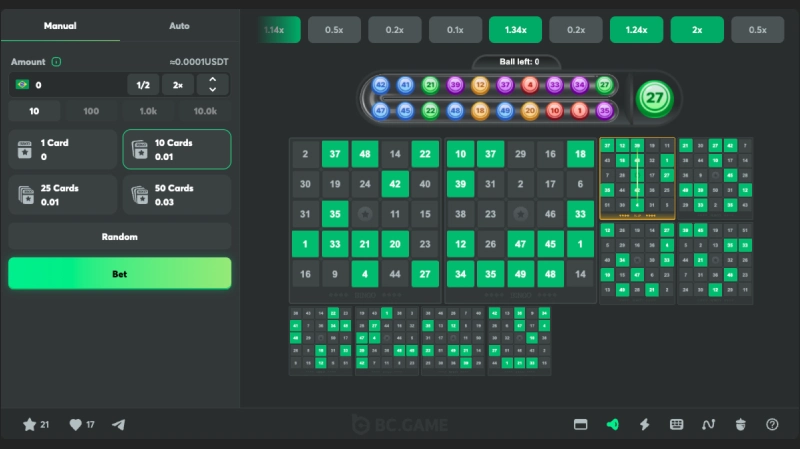Switch to the Manual tab
800x449 pixels.
60,26
